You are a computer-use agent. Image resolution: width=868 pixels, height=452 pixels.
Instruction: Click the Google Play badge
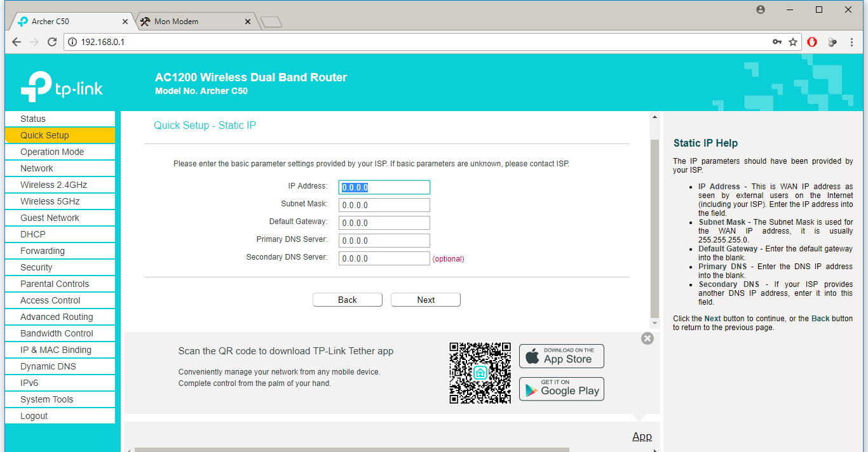tap(561, 389)
